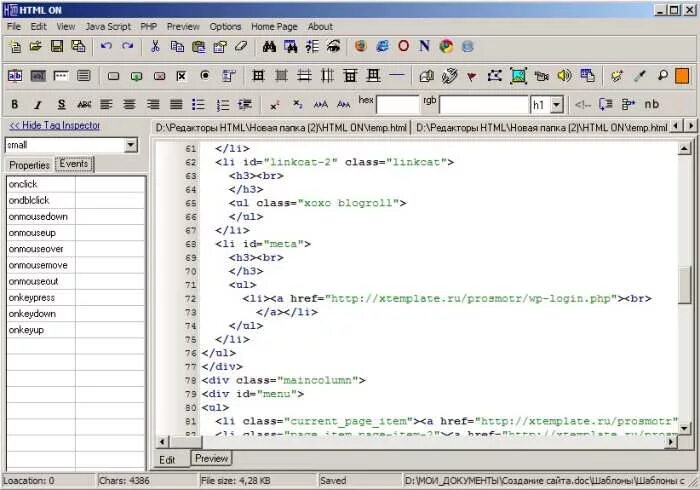
Task: Insert a bulleted list
Action: 198,105
